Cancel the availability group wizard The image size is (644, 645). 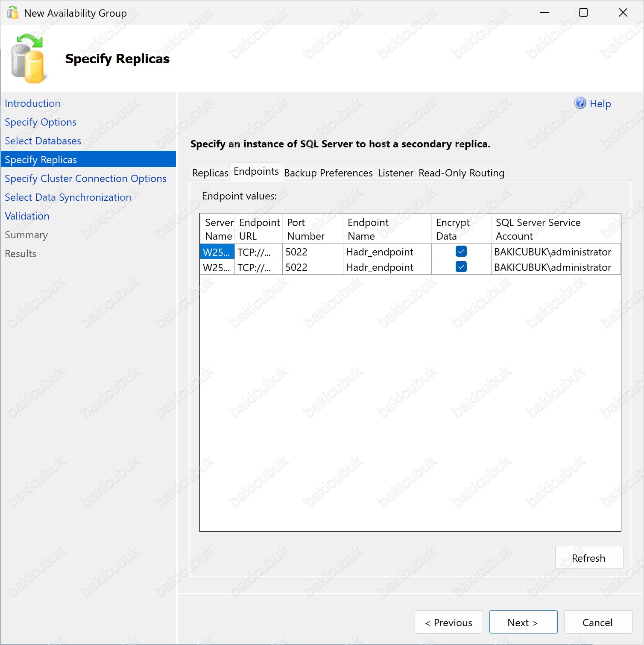tap(598, 622)
